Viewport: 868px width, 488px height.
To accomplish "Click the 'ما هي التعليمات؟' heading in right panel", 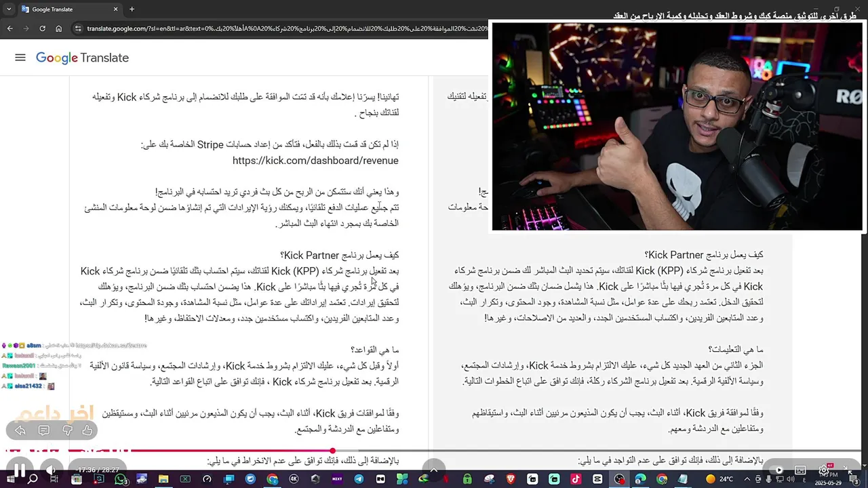I will pos(736,350).
